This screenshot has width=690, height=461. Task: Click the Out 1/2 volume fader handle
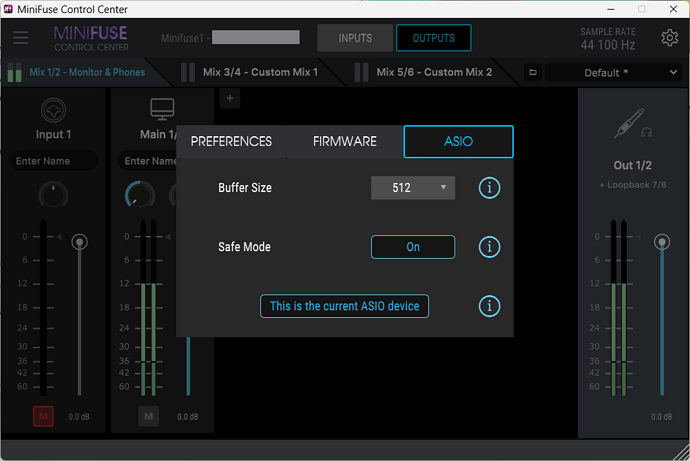[x=660, y=242]
